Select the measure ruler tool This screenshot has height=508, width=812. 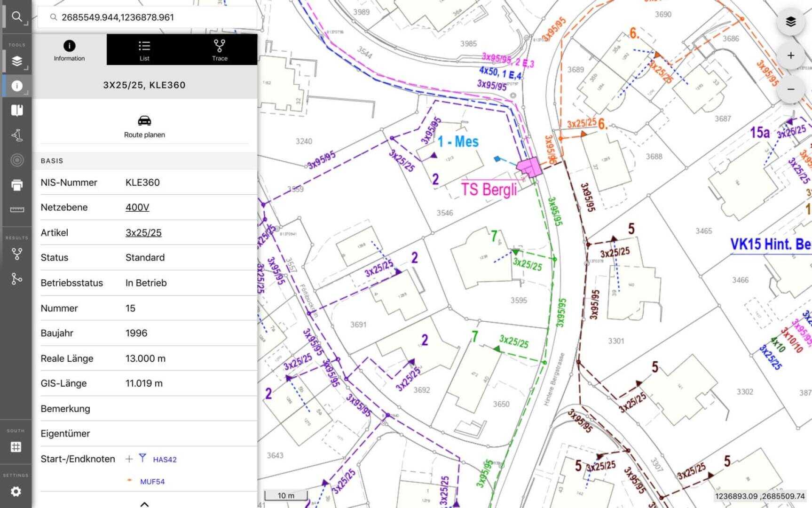click(17, 209)
